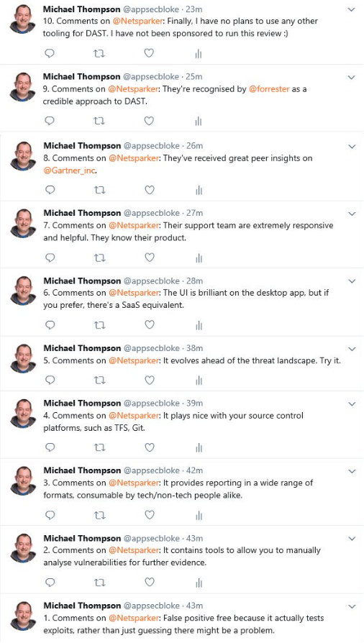Like tweet 4 about source control platforms
The image size is (364, 643).
150,447
